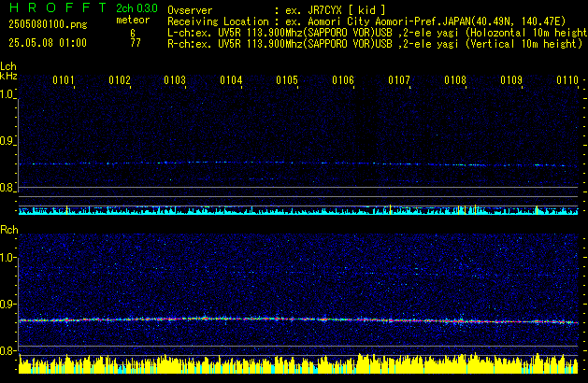The width and height of the screenshot is (588, 383).
Task: Click the faint Lch carrier trace line
Action: (298, 163)
